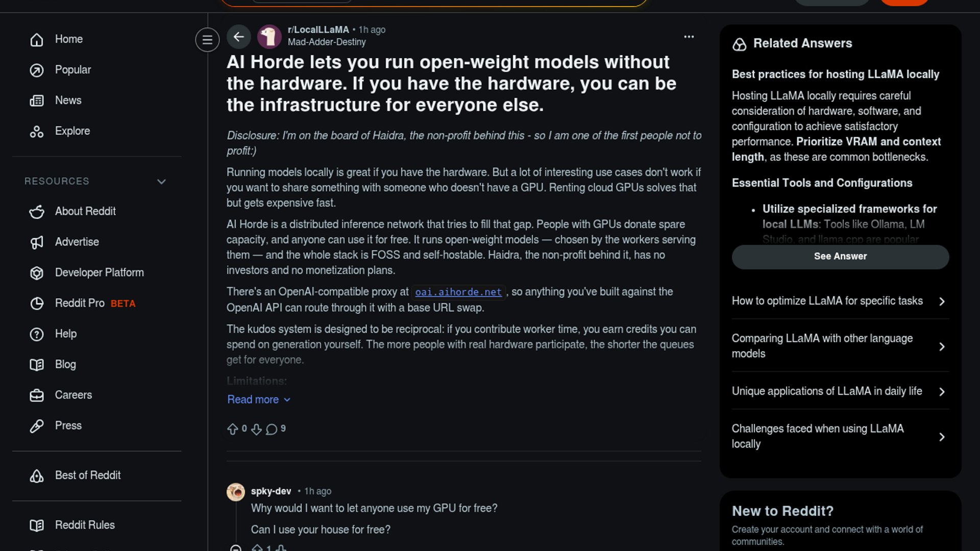
Task: Click the r/LocalLLaMA community avatar
Action: point(269,37)
